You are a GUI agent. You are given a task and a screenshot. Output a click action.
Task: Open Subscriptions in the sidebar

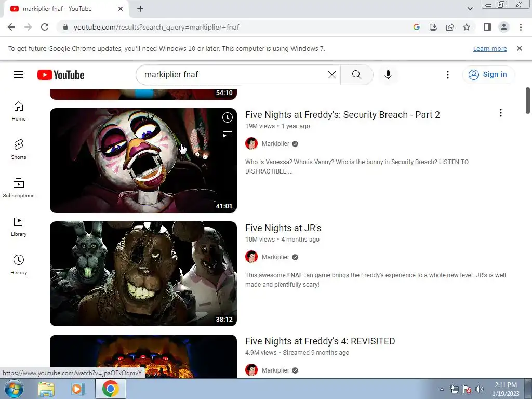point(19,188)
